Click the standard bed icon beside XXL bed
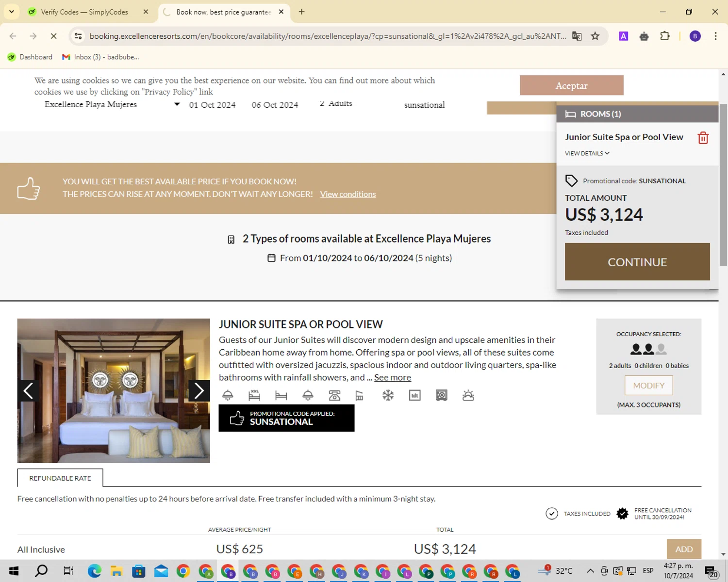Image resolution: width=728 pixels, height=582 pixels. click(281, 395)
